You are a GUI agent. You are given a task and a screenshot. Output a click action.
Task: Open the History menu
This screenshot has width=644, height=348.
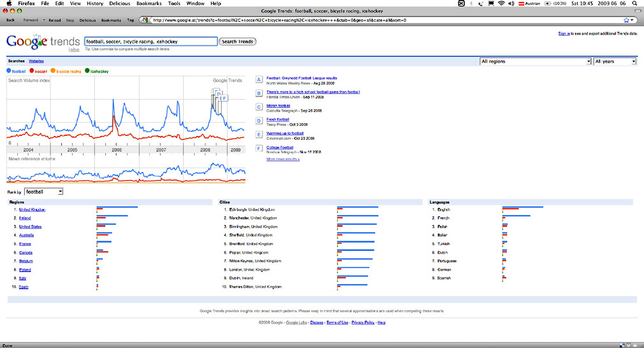[x=95, y=4]
